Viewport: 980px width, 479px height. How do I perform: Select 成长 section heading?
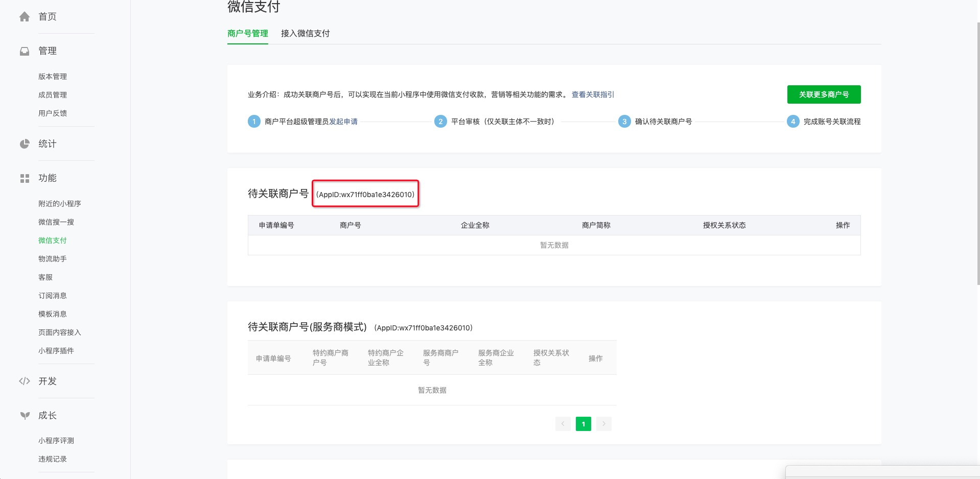48,415
